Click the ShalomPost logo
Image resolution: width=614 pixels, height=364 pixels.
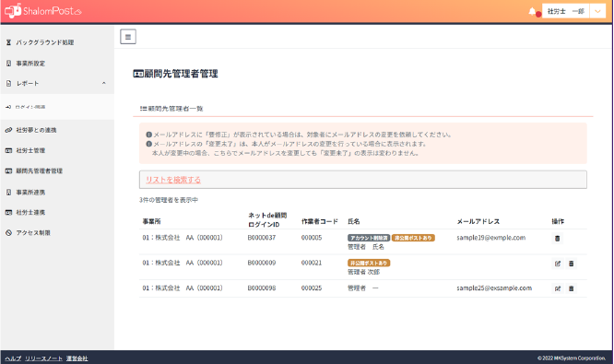43,10
